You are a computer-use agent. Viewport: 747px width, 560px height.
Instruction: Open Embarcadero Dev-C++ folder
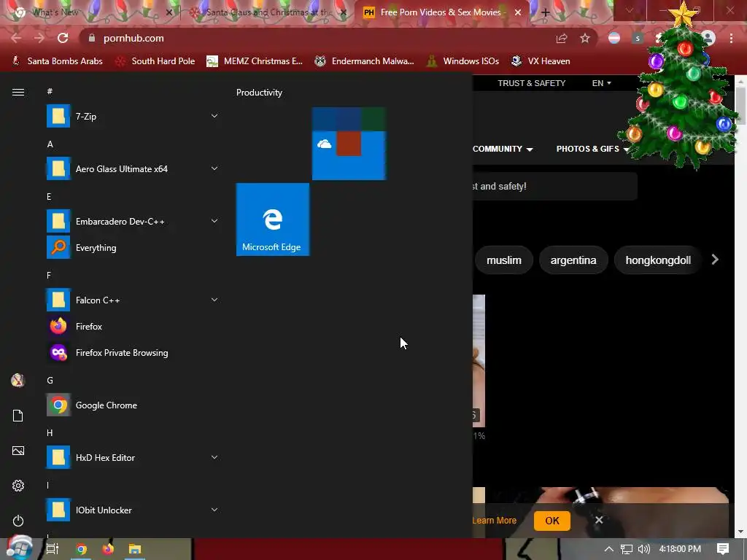point(133,221)
